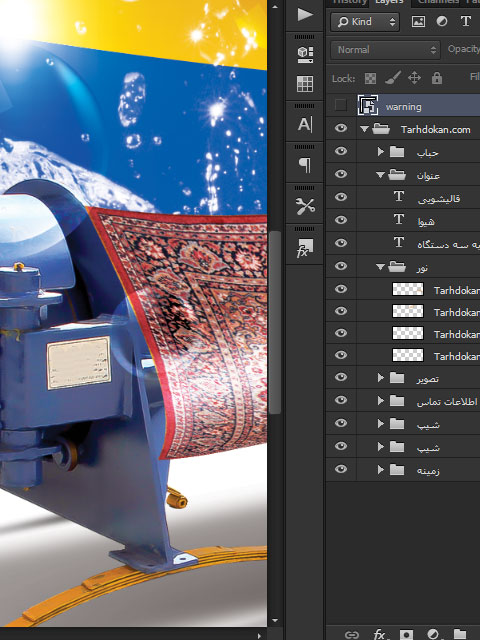Screen dimensions: 480x640
Task: Hide the زمینه group
Action: 341,469
